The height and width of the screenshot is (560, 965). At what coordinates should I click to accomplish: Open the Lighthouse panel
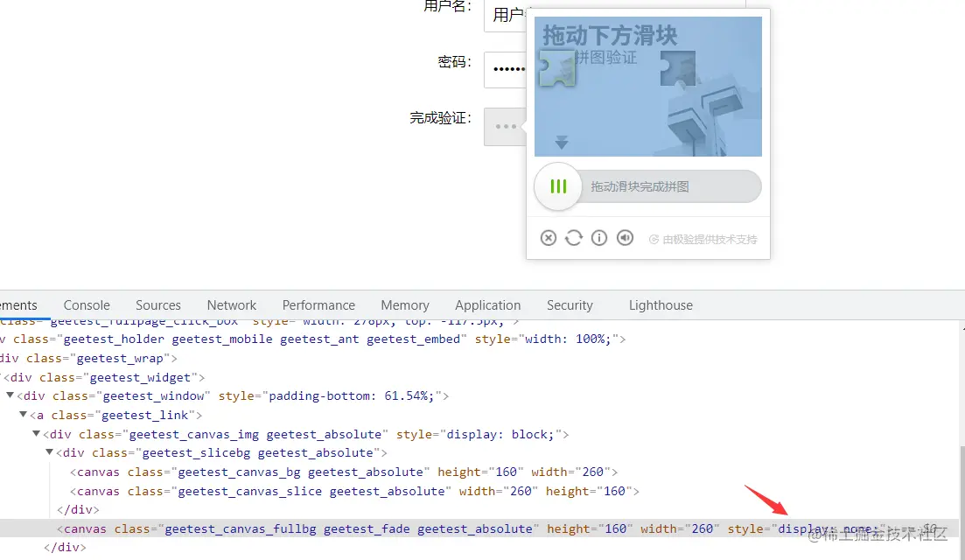661,304
